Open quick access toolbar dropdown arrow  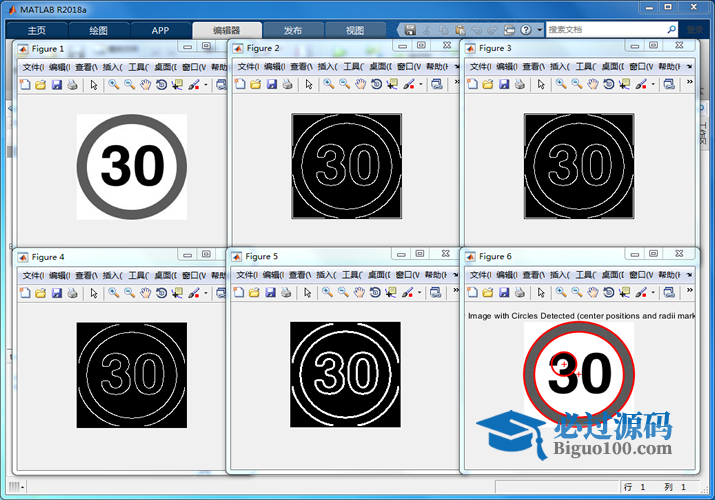[x=538, y=30]
